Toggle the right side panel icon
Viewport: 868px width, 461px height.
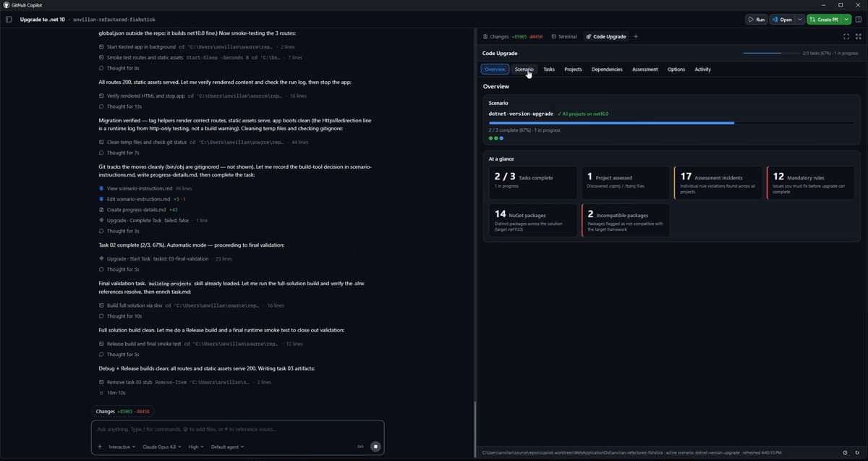click(x=858, y=20)
